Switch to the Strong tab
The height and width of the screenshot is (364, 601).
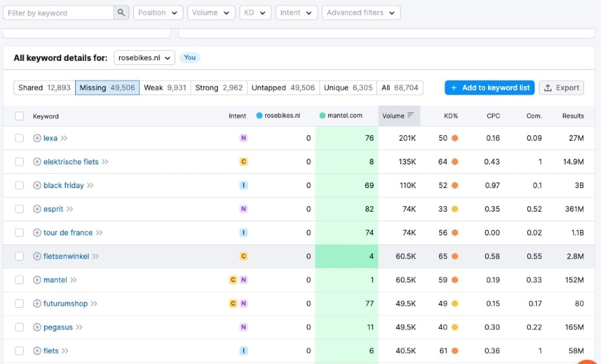[x=219, y=88]
